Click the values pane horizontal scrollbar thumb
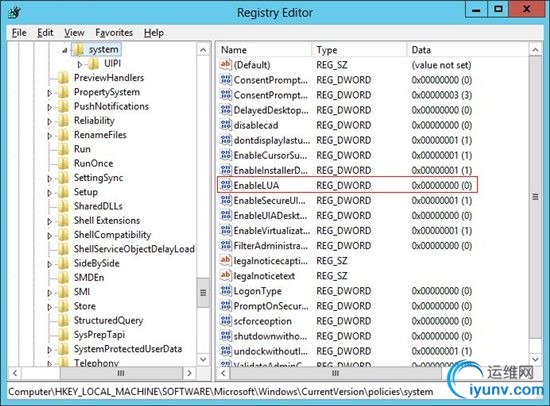The image size is (550, 406). (x=335, y=373)
